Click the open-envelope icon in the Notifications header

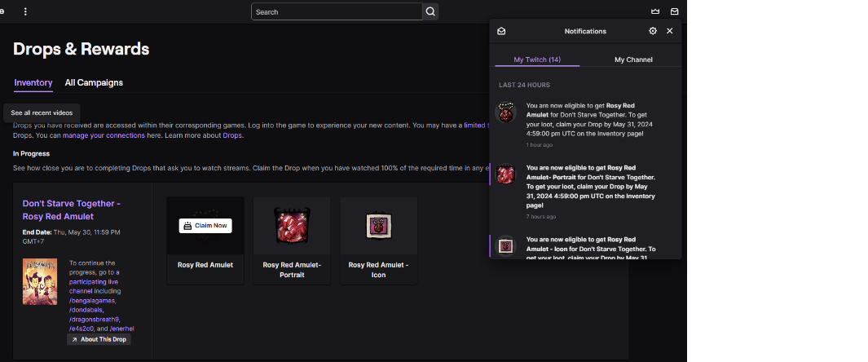point(501,31)
